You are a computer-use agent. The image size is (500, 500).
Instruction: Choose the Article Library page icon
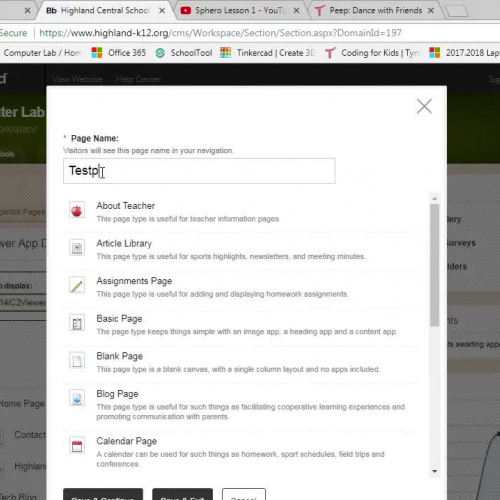[77, 248]
